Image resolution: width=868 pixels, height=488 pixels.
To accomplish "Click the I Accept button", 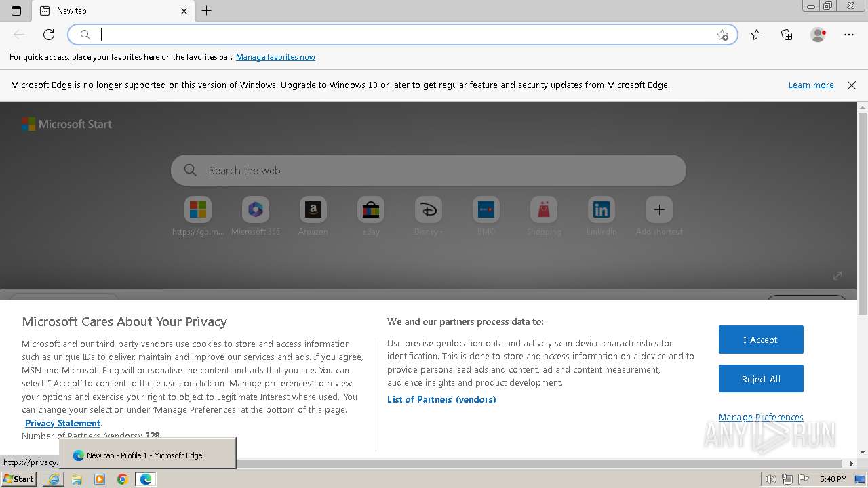I will (761, 340).
